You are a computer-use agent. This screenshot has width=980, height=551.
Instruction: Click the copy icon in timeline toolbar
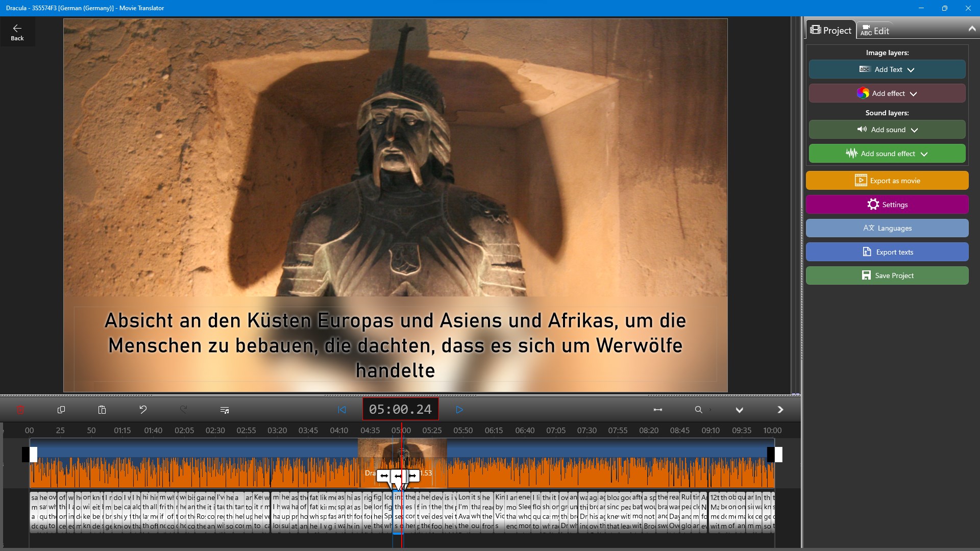pyautogui.click(x=61, y=410)
